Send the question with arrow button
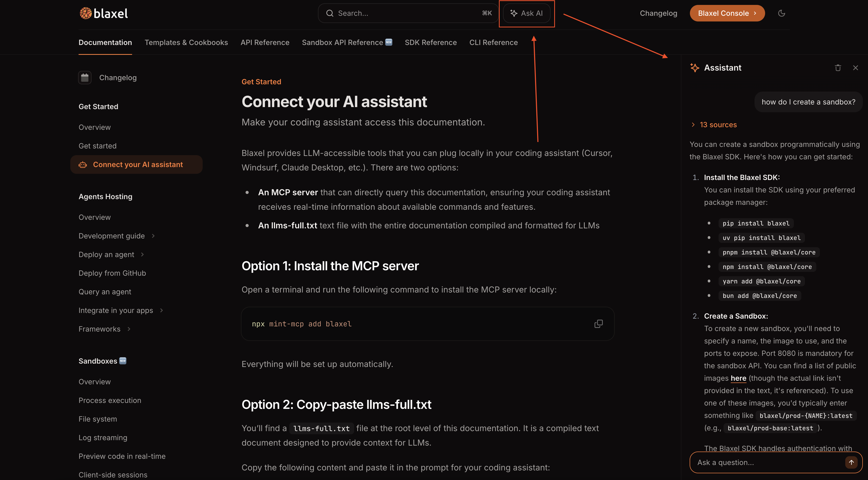The image size is (868, 480). tap(851, 462)
